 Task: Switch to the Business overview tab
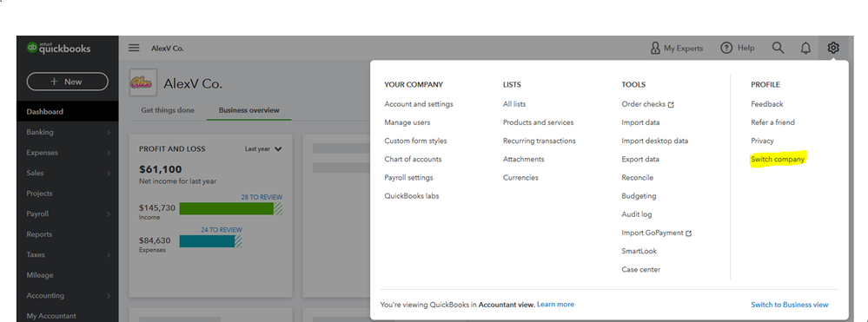tap(249, 110)
